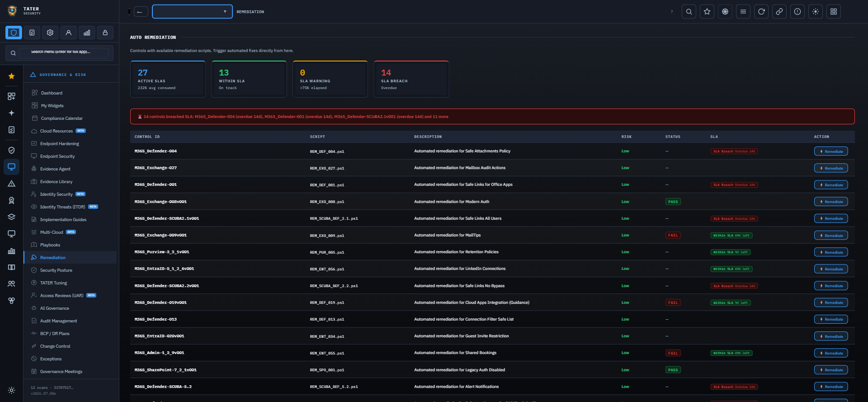Collapse the Governance & Risk section header
The height and width of the screenshot is (402, 868).
pyautogui.click(x=70, y=75)
